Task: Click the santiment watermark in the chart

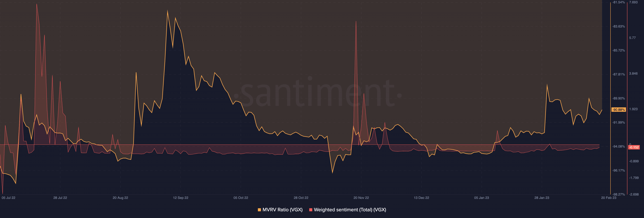Action: pyautogui.click(x=317, y=93)
